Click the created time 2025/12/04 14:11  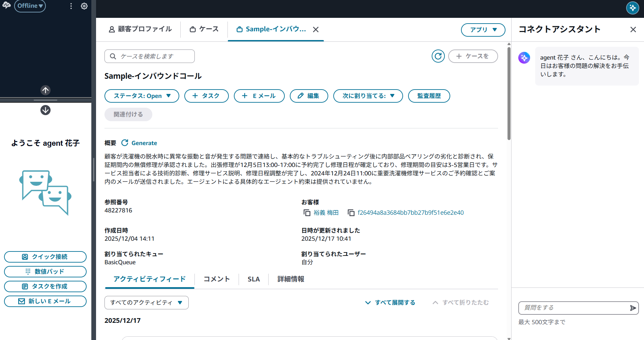click(129, 239)
